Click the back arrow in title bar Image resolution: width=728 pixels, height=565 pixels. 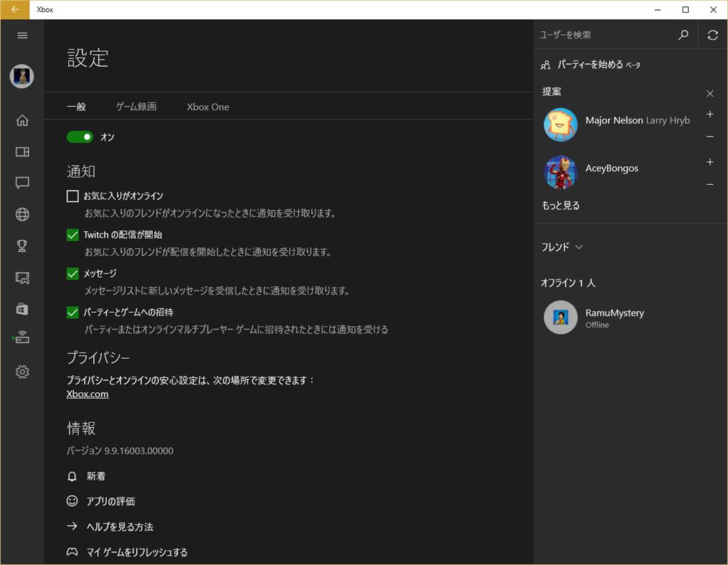(15, 9)
